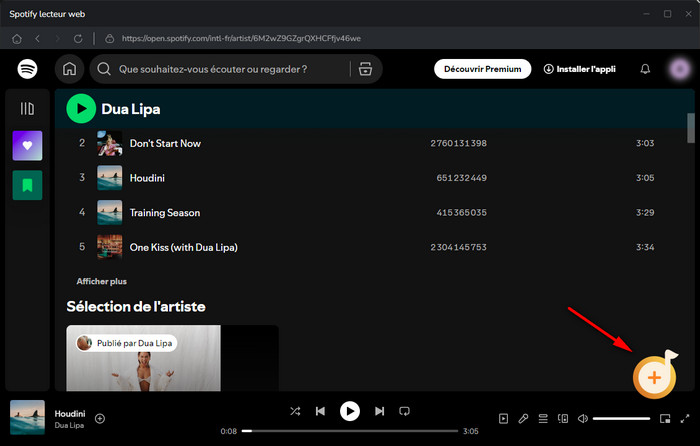700x446 pixels.
Task: Open the user profile avatar menu
Action: point(679,69)
